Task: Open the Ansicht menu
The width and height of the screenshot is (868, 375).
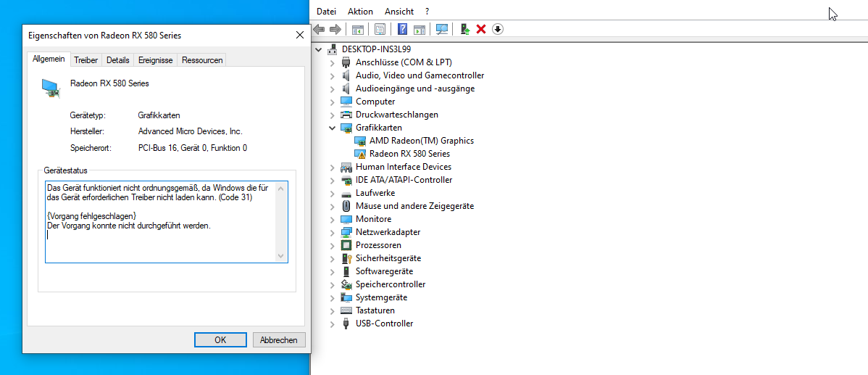Action: click(399, 11)
